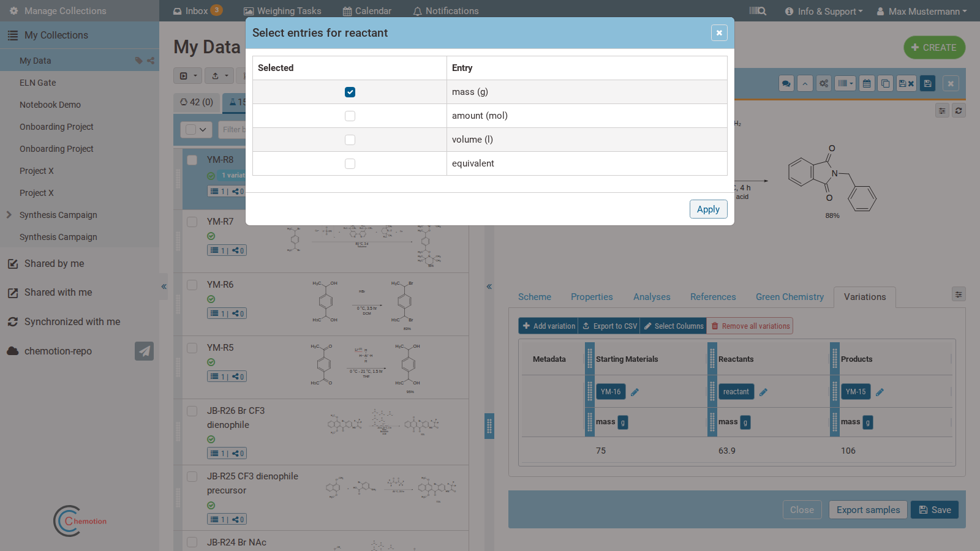The width and height of the screenshot is (980, 551).
Task: Open the Scheme tab
Action: tap(535, 297)
